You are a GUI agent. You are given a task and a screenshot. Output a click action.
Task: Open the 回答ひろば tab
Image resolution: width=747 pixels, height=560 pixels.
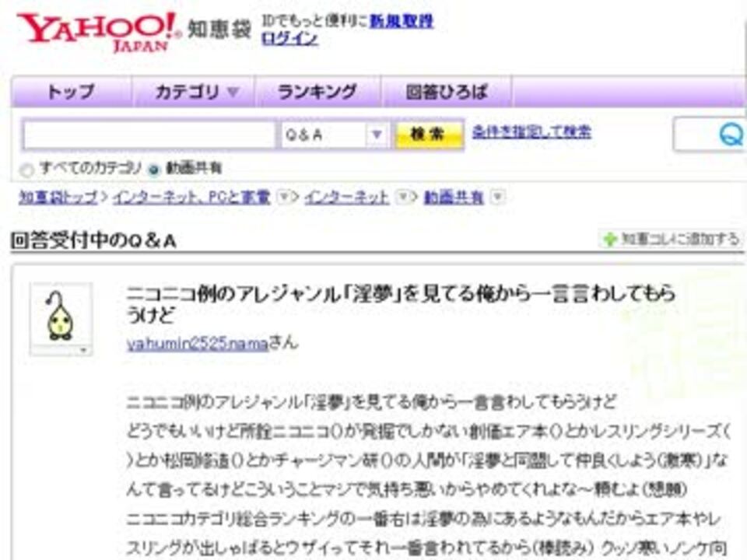447,92
